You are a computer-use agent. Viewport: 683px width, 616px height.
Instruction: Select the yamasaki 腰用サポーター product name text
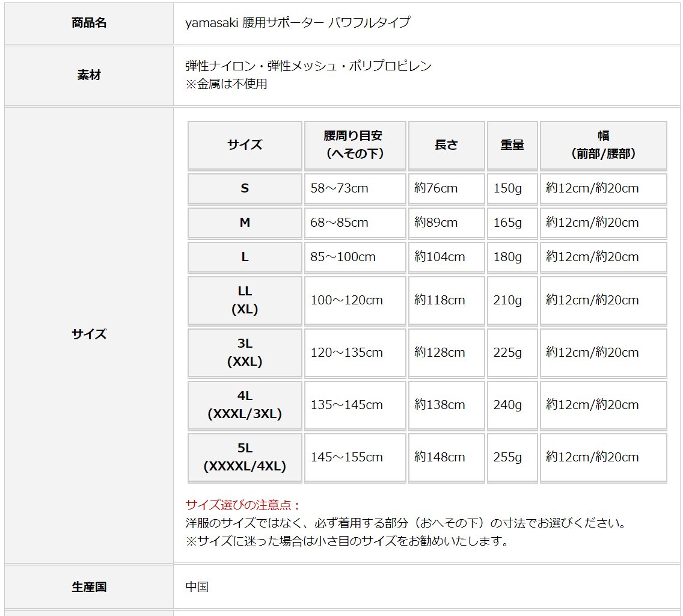pyautogui.click(x=298, y=23)
